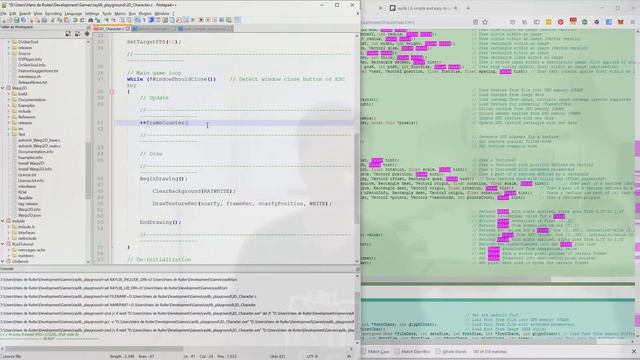
Task: Open the Language menu in Notepad++
Action: [73, 13]
